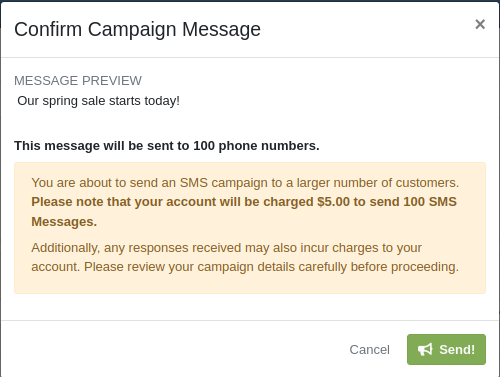Click 'Please review your campaign details' sentence

pos(271,267)
